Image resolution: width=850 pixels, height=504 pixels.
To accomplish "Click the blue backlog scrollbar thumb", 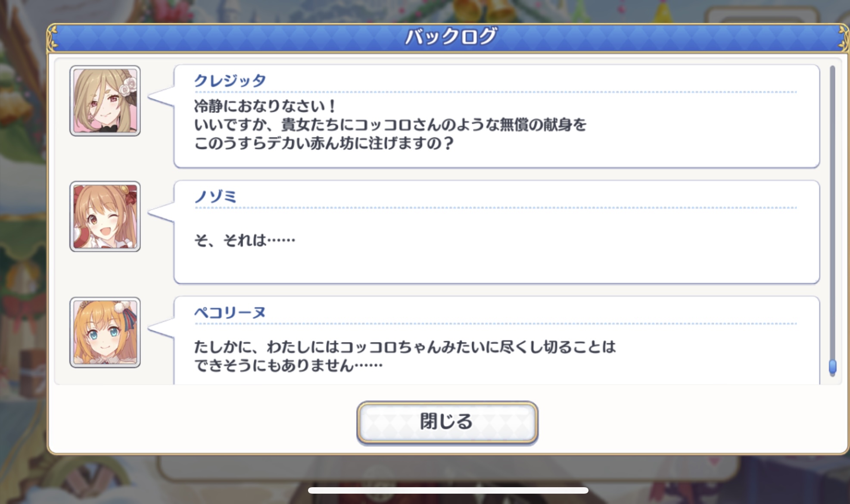I will click(x=833, y=367).
